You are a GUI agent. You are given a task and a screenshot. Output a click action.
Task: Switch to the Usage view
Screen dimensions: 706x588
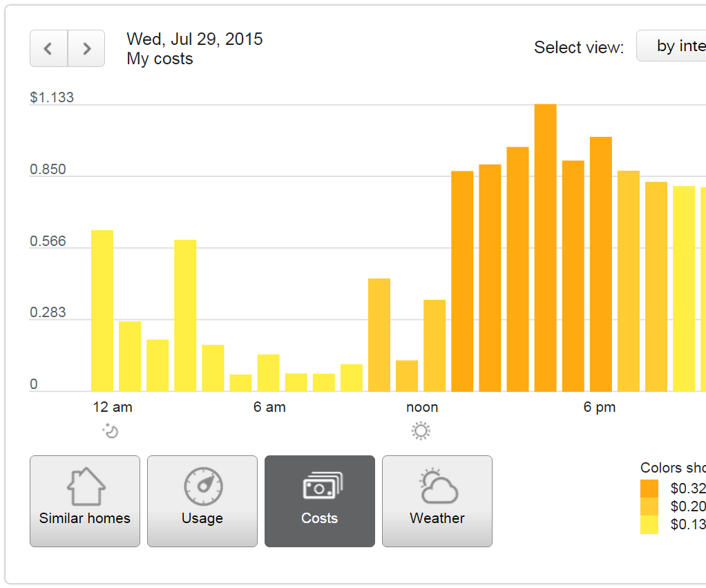click(x=202, y=501)
